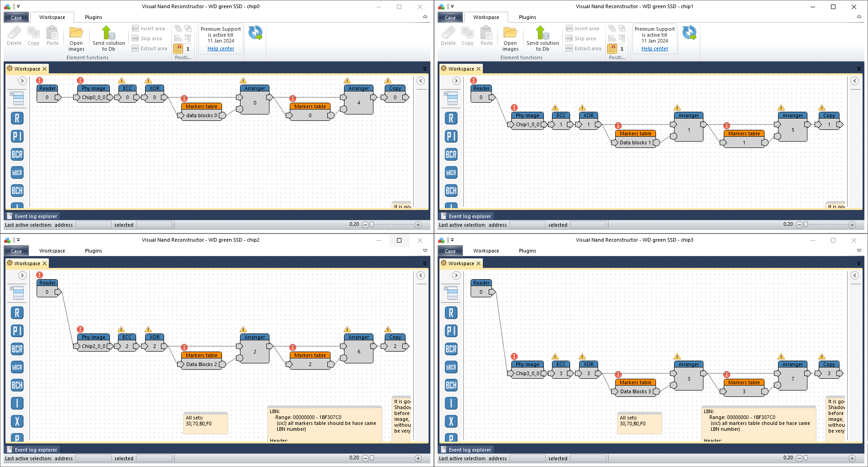Select the Arranger 6 node in chip2 workspace

[x=359, y=348]
